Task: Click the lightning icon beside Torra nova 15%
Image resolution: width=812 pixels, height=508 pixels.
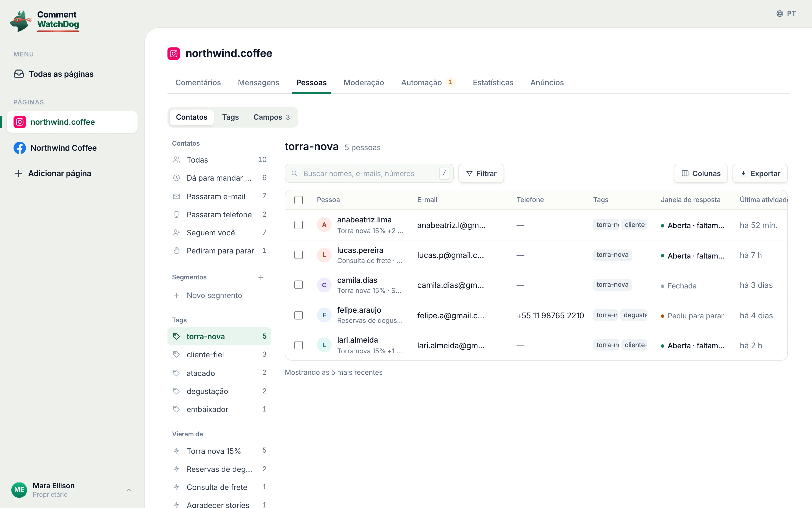Action: coord(176,451)
